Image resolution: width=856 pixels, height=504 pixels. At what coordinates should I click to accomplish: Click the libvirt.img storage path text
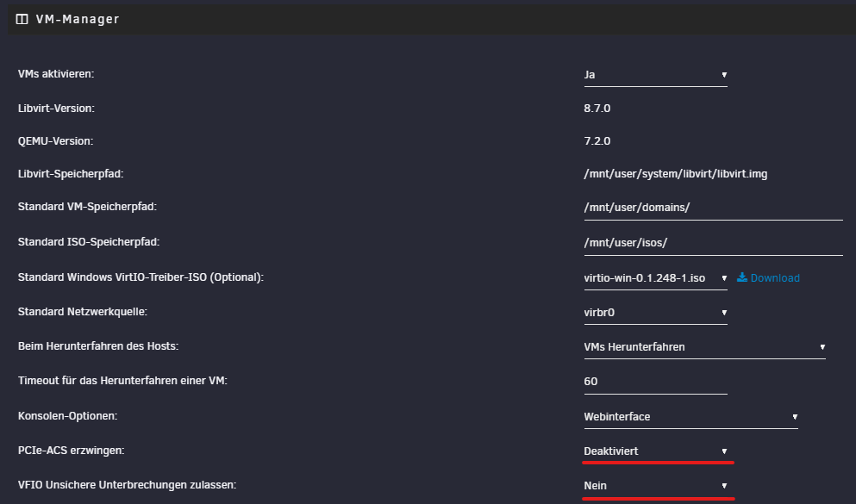675,174
